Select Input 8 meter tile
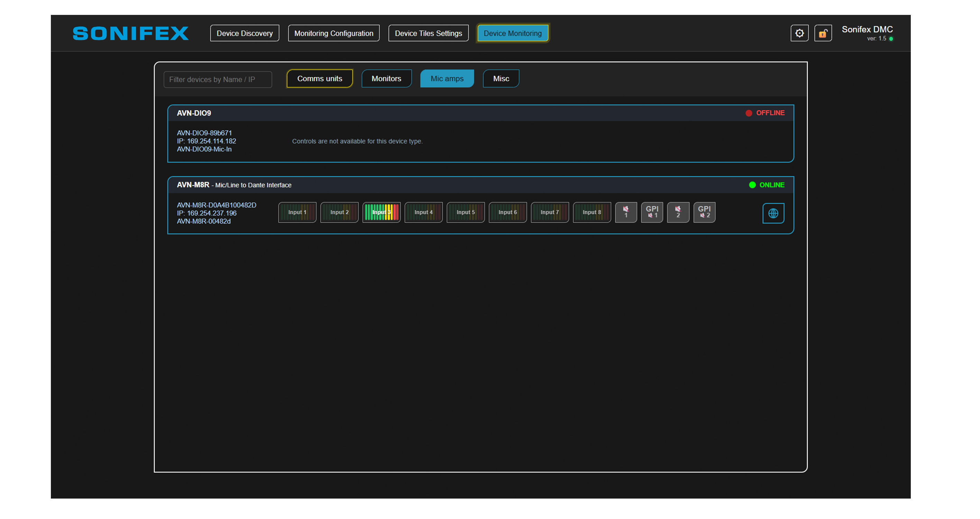 pyautogui.click(x=592, y=212)
